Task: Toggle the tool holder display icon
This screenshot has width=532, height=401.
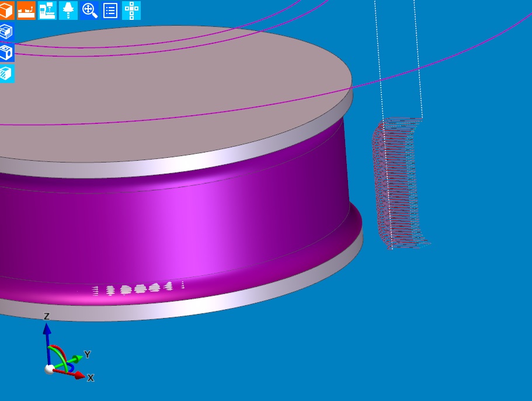Action: tap(68, 10)
